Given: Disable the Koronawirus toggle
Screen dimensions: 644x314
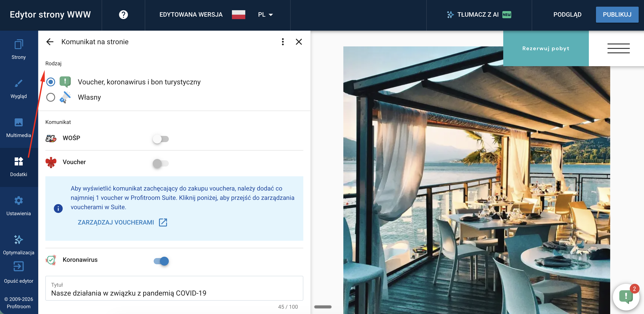Looking at the screenshot, I should click(x=161, y=261).
